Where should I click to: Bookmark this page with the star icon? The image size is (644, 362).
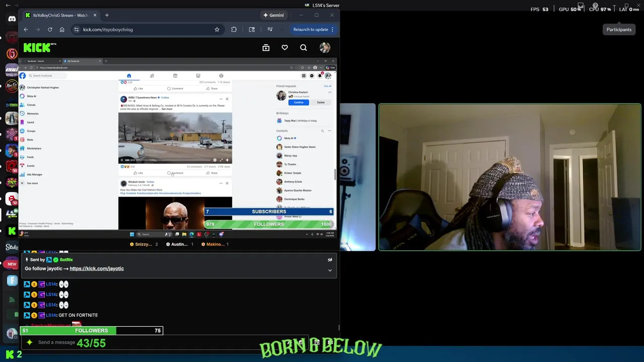tap(217, 29)
